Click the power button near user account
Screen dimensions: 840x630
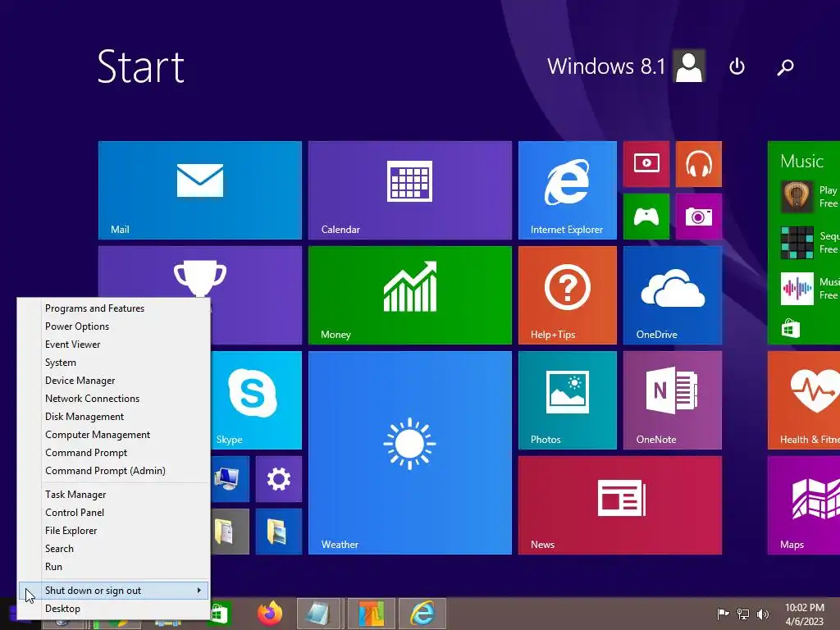pos(737,66)
